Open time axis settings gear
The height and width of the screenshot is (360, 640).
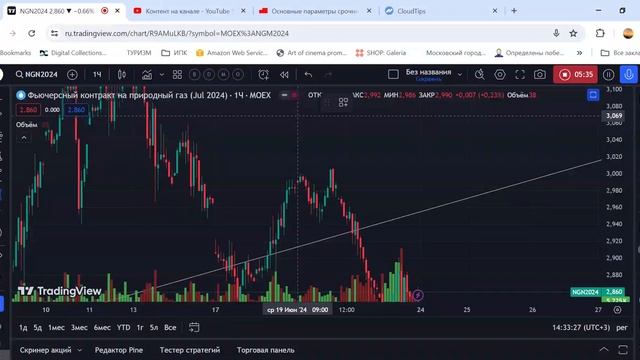[x=618, y=310]
